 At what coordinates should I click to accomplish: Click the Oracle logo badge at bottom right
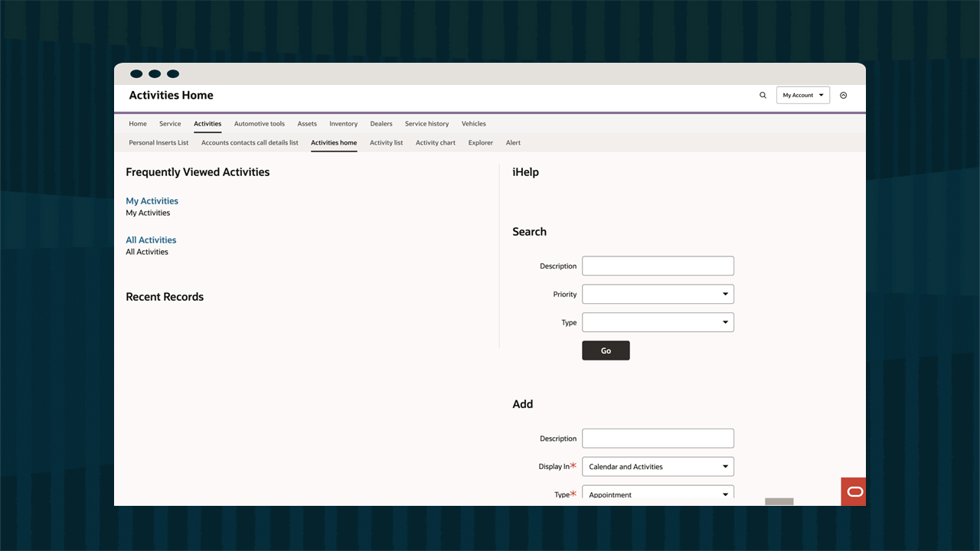[853, 492]
